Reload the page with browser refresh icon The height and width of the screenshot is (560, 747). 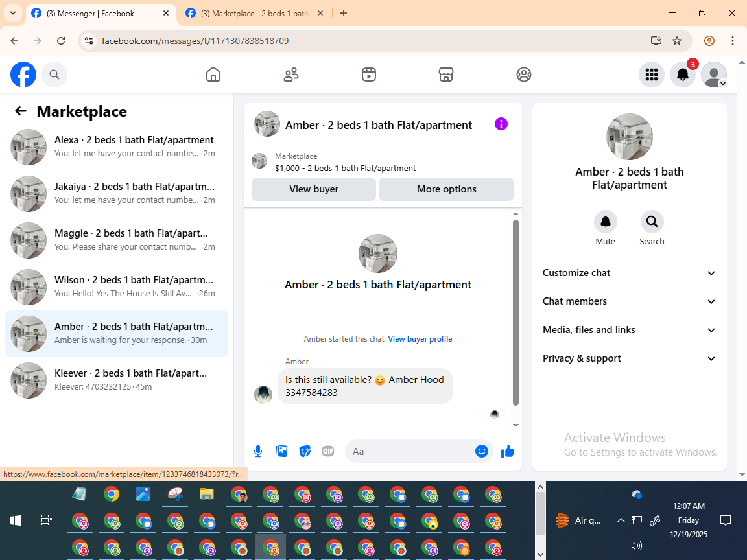61,41
